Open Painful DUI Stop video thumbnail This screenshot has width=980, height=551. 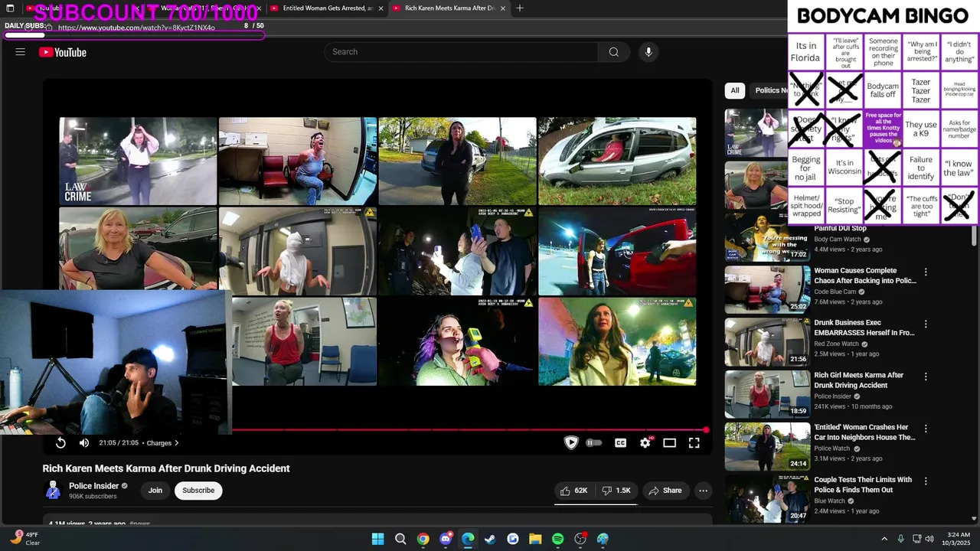(767, 237)
